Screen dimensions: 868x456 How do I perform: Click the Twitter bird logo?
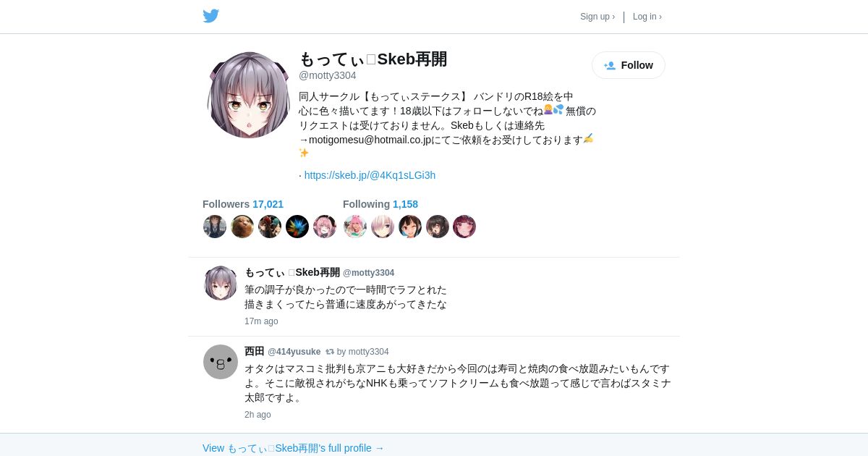210,16
